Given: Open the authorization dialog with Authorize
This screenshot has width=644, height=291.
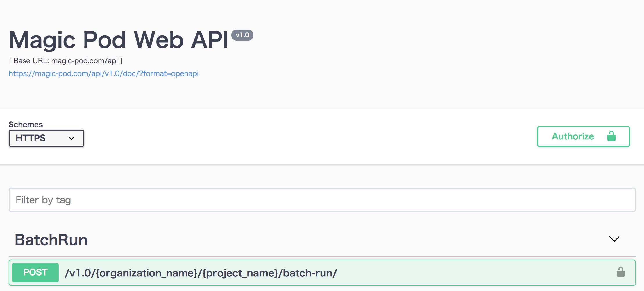Looking at the screenshot, I should (x=572, y=136).
